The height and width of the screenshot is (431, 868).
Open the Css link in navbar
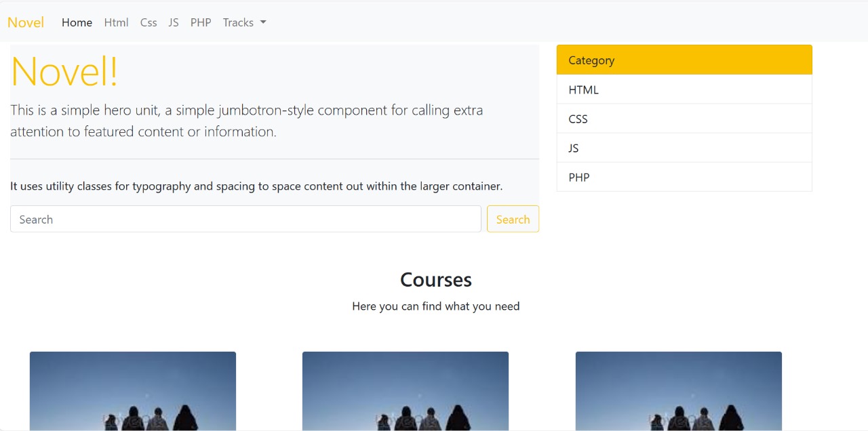point(149,22)
